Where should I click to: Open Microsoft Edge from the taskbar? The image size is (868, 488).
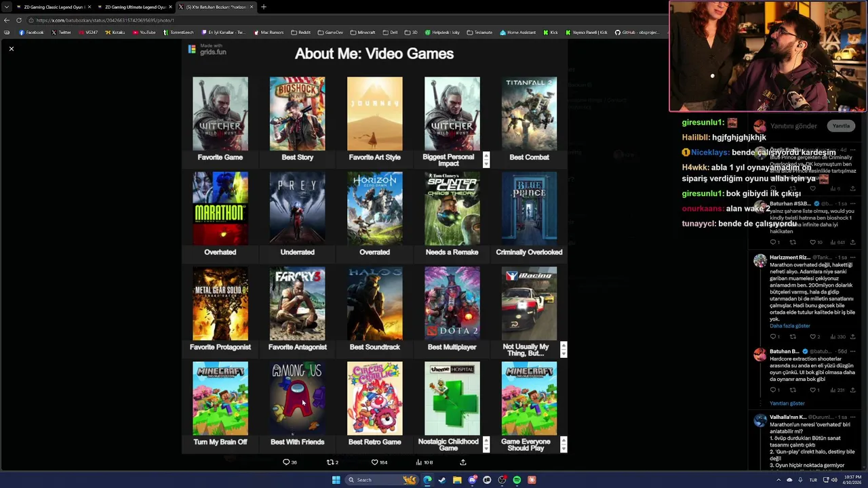(427, 480)
